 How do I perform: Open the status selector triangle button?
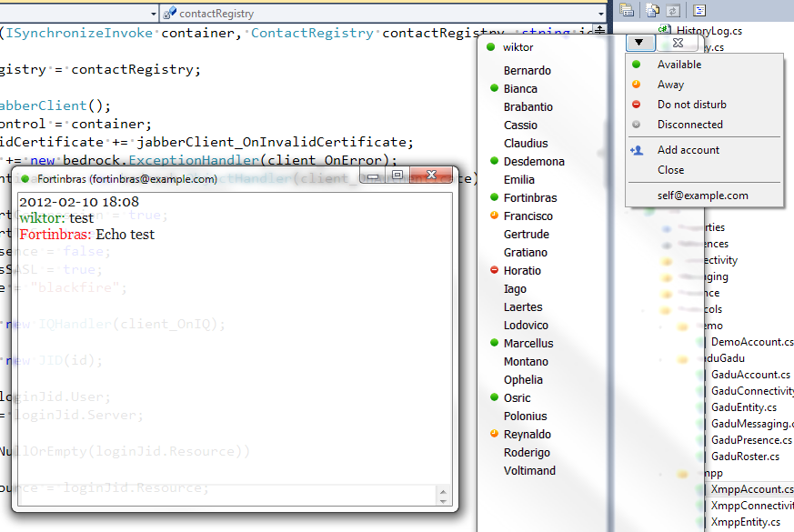[x=640, y=43]
